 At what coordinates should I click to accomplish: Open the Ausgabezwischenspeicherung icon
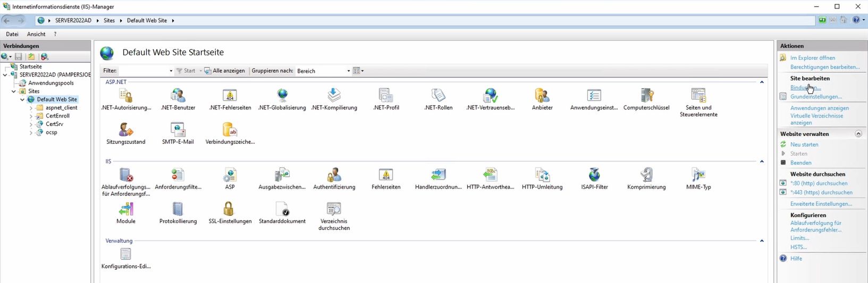pos(282,175)
